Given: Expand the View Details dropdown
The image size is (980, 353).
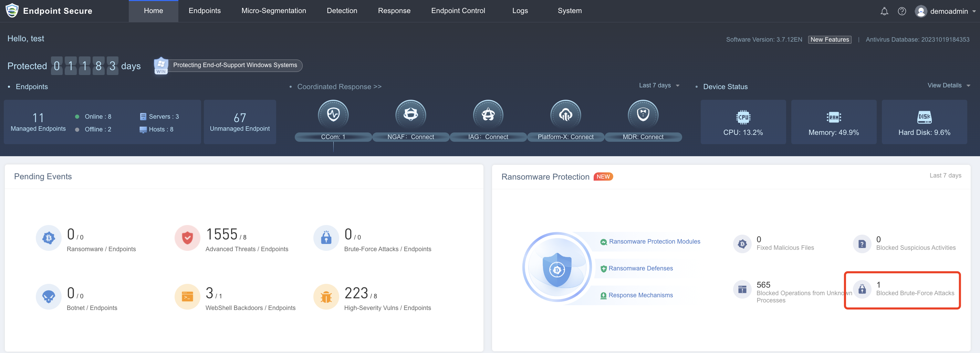Looking at the screenshot, I should click(948, 85).
